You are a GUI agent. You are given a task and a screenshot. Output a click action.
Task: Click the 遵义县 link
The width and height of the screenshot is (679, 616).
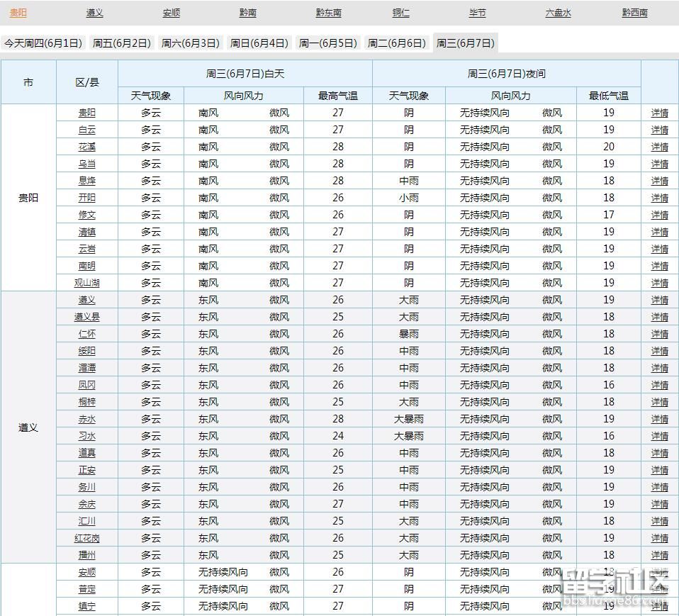[86, 317]
